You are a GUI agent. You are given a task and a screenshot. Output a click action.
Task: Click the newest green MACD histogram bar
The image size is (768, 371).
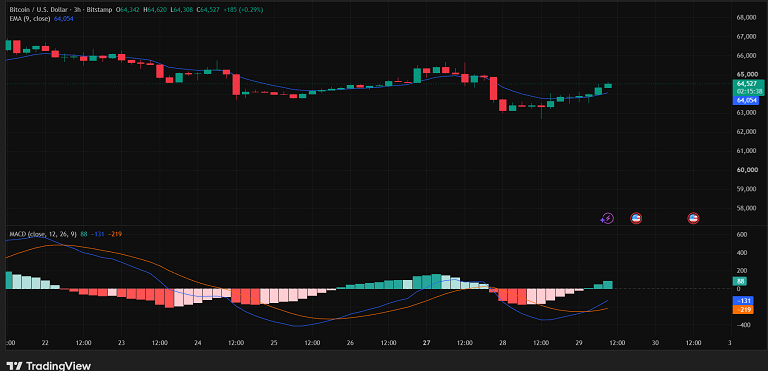point(608,285)
